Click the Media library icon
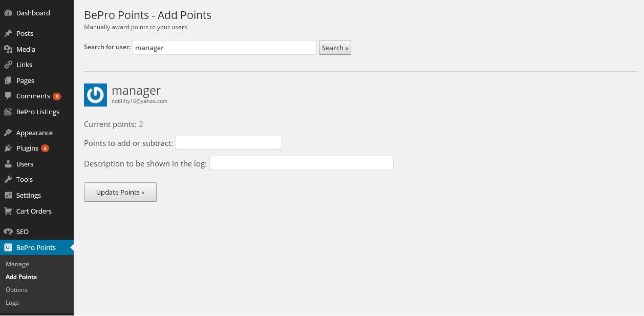Screen dimensions: 644x316 [8, 49]
